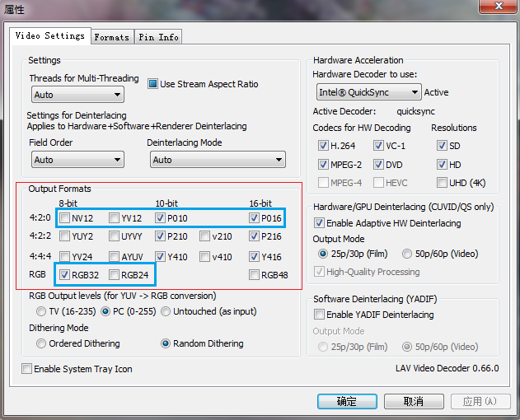The height and width of the screenshot is (420, 520).
Task: Disable H.264 hardware decoding
Action: [x=323, y=145]
